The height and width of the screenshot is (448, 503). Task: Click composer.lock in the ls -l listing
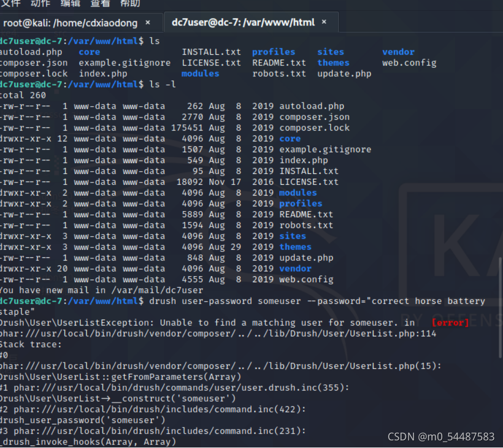pos(314,128)
